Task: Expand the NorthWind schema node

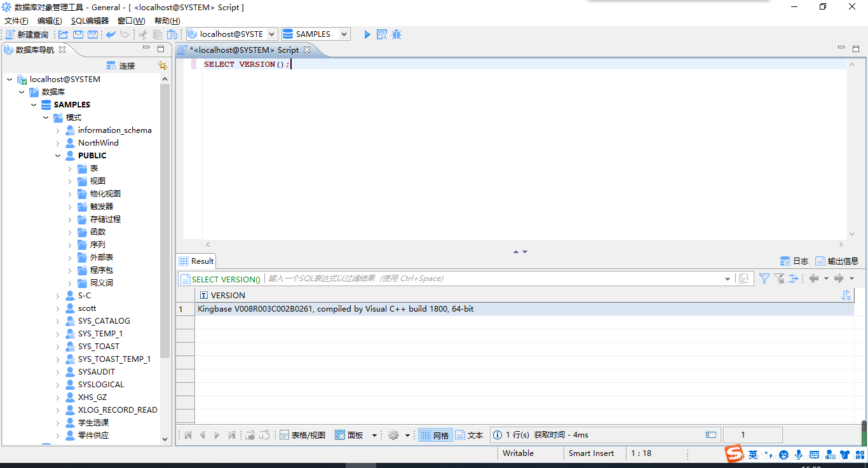Action: 58,143
